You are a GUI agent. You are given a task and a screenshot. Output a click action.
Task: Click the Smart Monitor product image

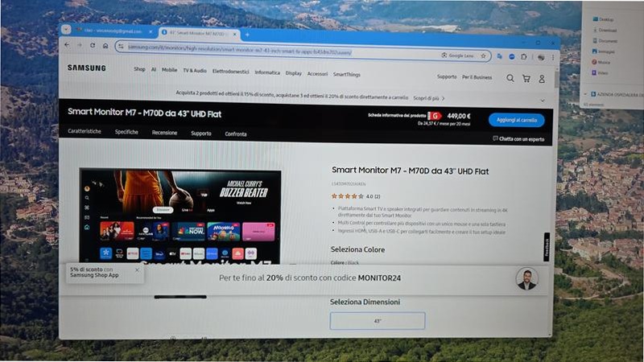(180, 216)
